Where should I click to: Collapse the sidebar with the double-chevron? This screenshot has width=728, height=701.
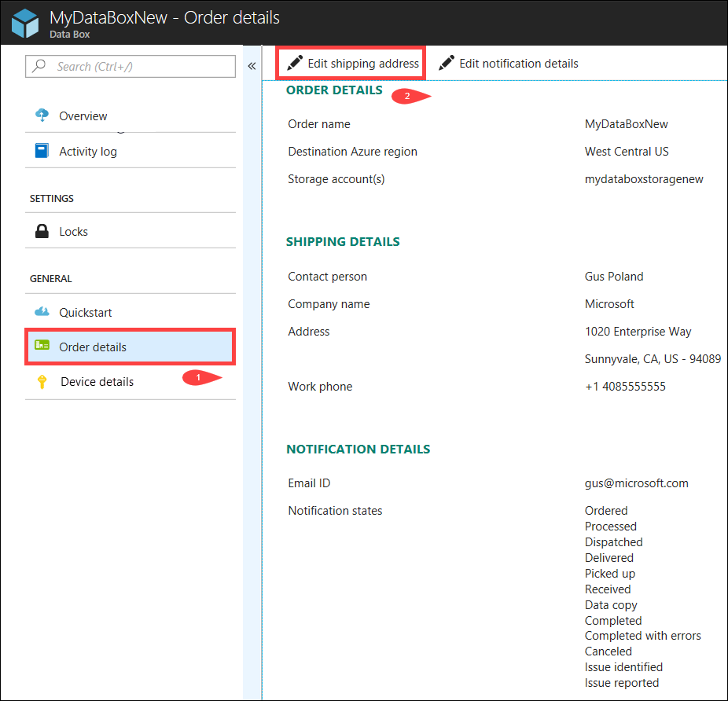point(252,66)
